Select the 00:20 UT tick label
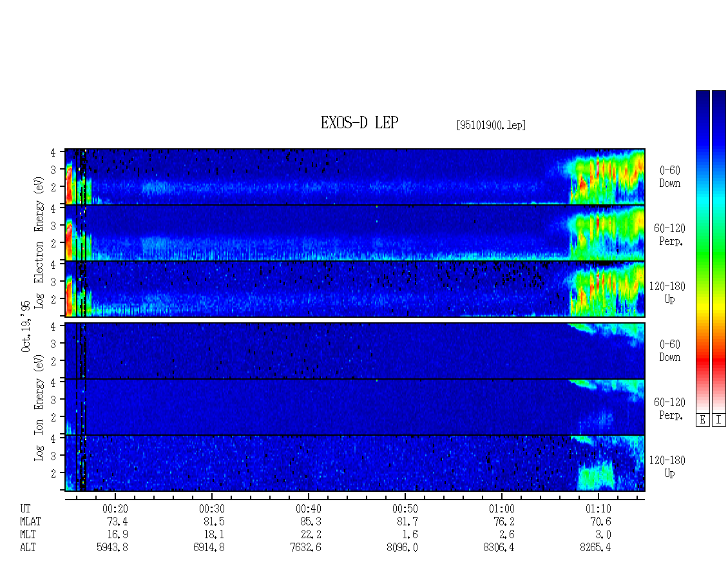Viewport: 728px width, 564px height. pos(115,509)
